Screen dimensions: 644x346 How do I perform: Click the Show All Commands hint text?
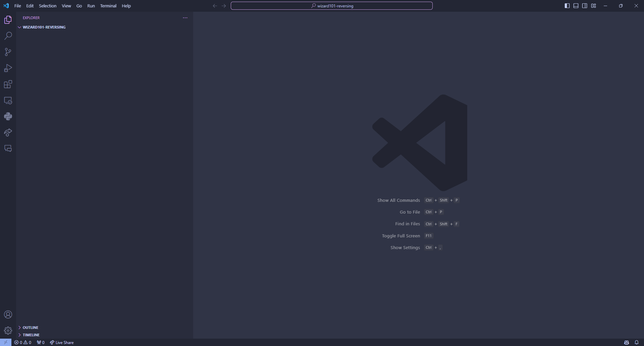coord(398,200)
